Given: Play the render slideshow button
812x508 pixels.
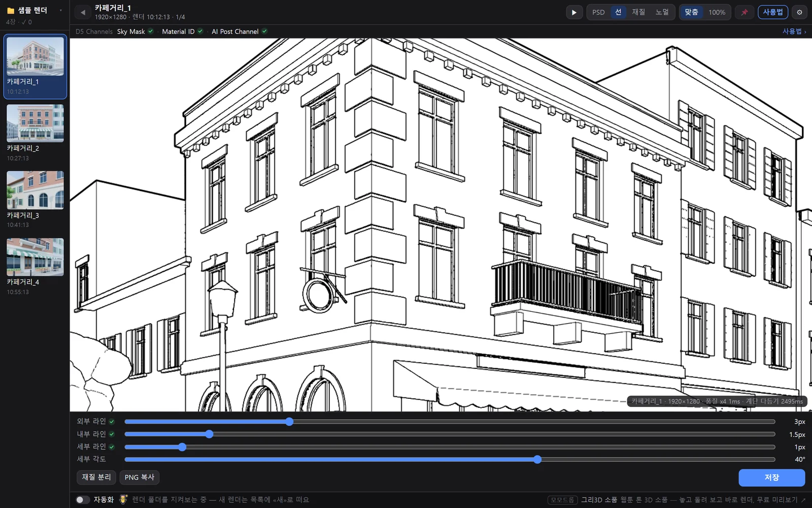Looking at the screenshot, I should click(x=574, y=12).
